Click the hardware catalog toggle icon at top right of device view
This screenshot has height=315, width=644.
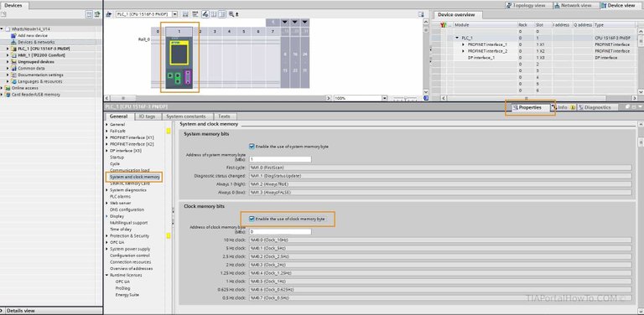421,14
